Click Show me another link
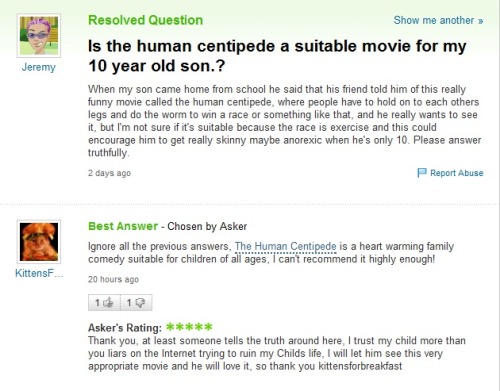This screenshot has width=500, height=391. click(434, 20)
